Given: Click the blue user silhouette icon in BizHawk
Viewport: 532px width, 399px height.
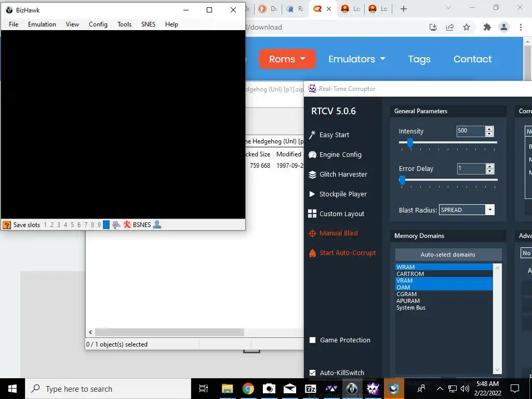Looking at the screenshot, I should (157, 224).
